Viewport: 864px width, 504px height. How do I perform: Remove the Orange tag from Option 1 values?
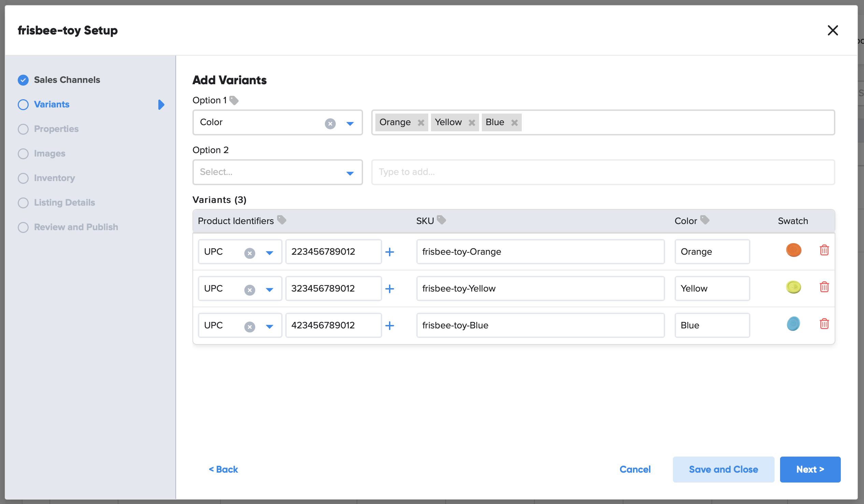pyautogui.click(x=421, y=123)
